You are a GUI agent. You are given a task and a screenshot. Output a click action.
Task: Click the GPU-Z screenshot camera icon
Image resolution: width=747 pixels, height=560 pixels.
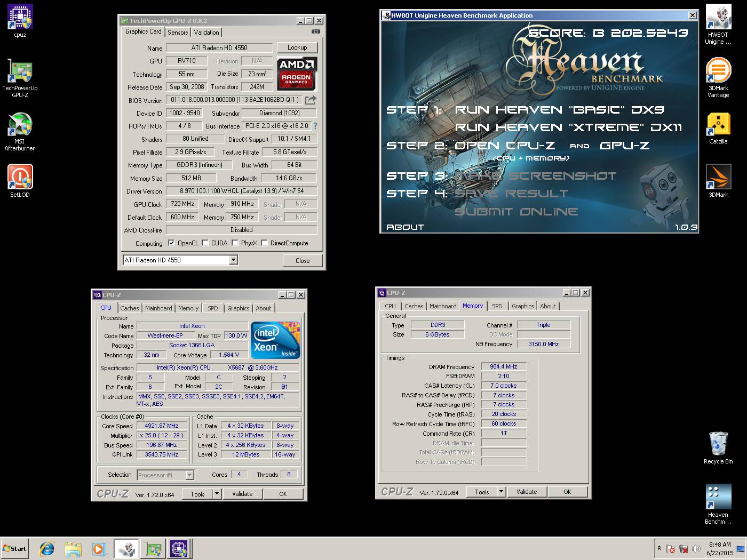[x=316, y=31]
